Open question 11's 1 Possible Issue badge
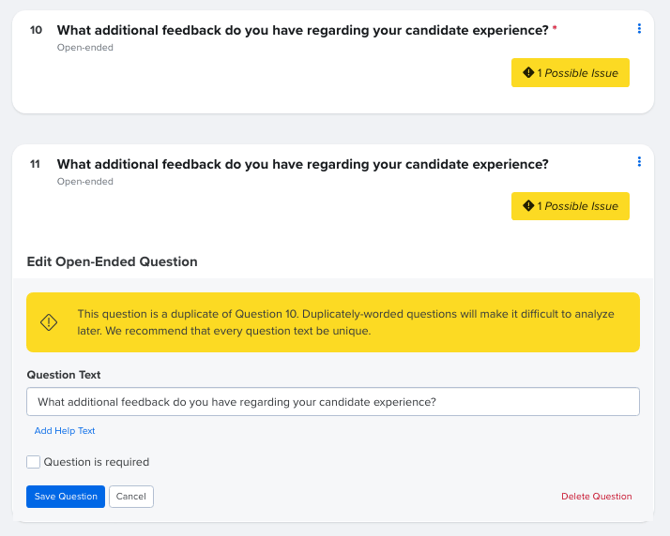The width and height of the screenshot is (670, 536). [x=570, y=206]
